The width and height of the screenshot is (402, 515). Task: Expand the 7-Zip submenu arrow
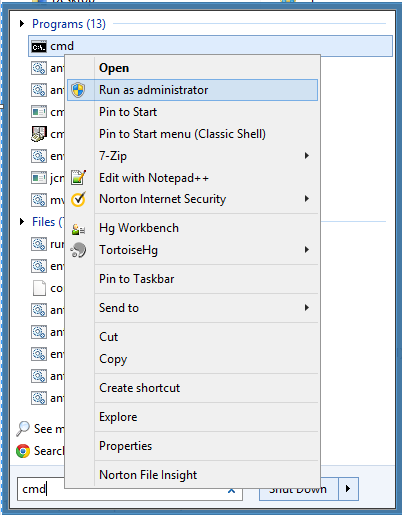pos(307,156)
